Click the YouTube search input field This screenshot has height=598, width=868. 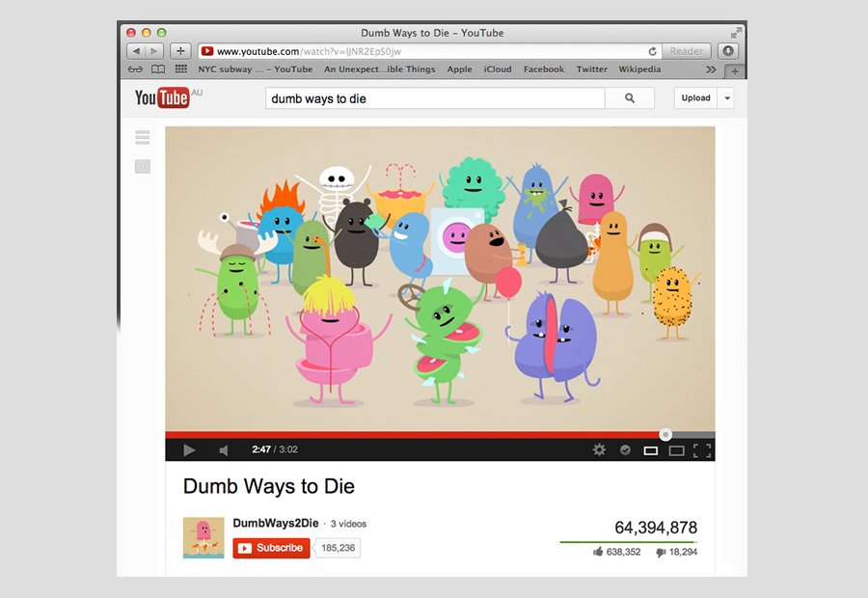435,98
